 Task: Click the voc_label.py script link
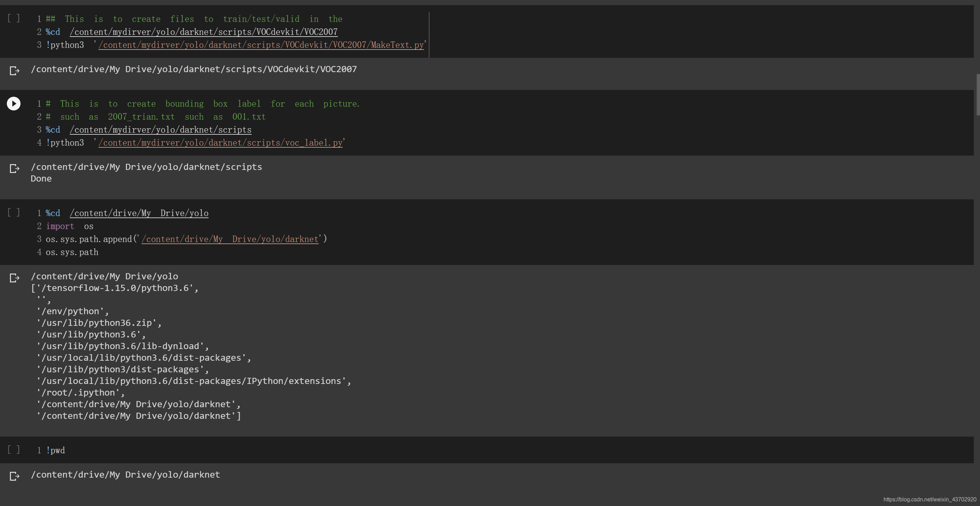click(220, 143)
